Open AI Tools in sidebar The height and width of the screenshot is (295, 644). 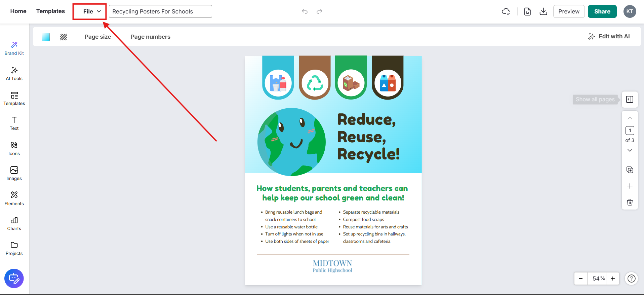(x=14, y=74)
